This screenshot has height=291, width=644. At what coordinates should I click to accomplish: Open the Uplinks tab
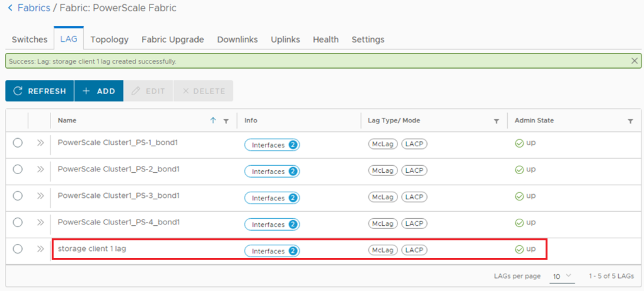pyautogui.click(x=285, y=39)
